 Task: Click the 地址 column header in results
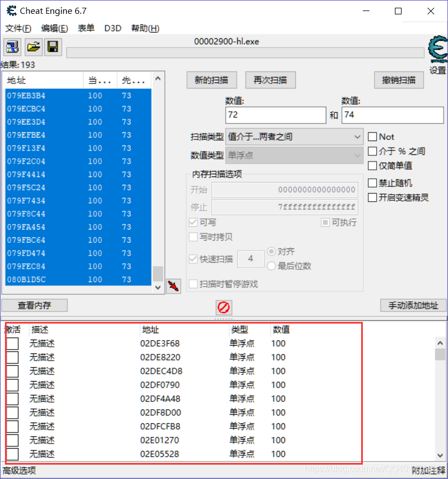click(43, 81)
